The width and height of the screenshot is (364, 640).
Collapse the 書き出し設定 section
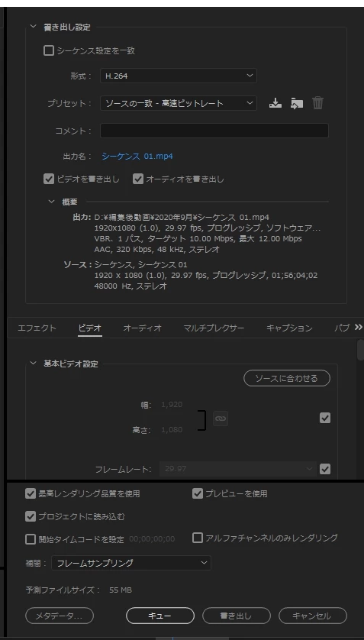tap(33, 27)
